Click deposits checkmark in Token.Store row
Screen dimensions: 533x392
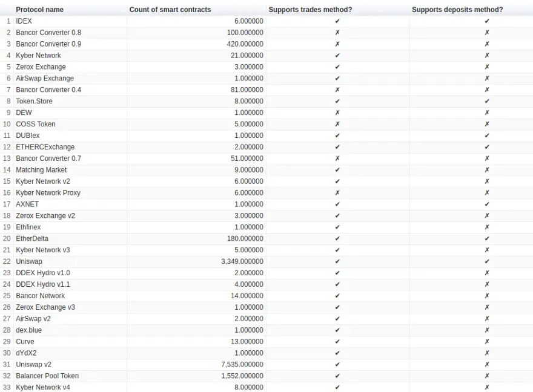tap(487, 101)
